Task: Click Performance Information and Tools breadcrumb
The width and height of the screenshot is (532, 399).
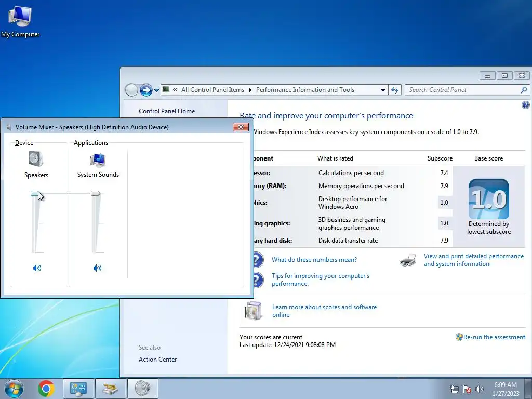Action: (305, 90)
